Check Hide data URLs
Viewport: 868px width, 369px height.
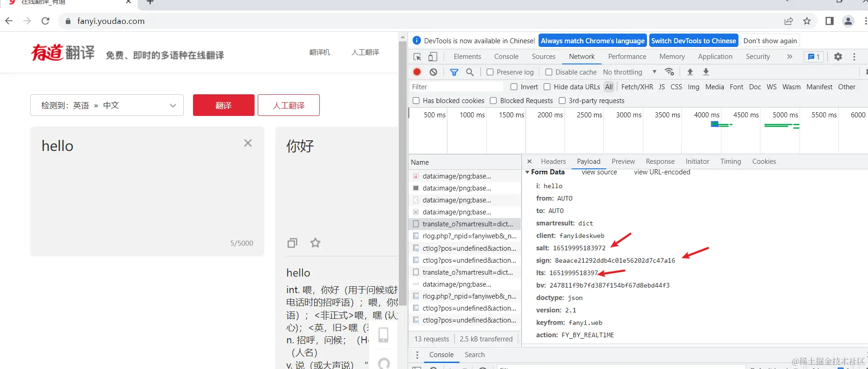[547, 87]
